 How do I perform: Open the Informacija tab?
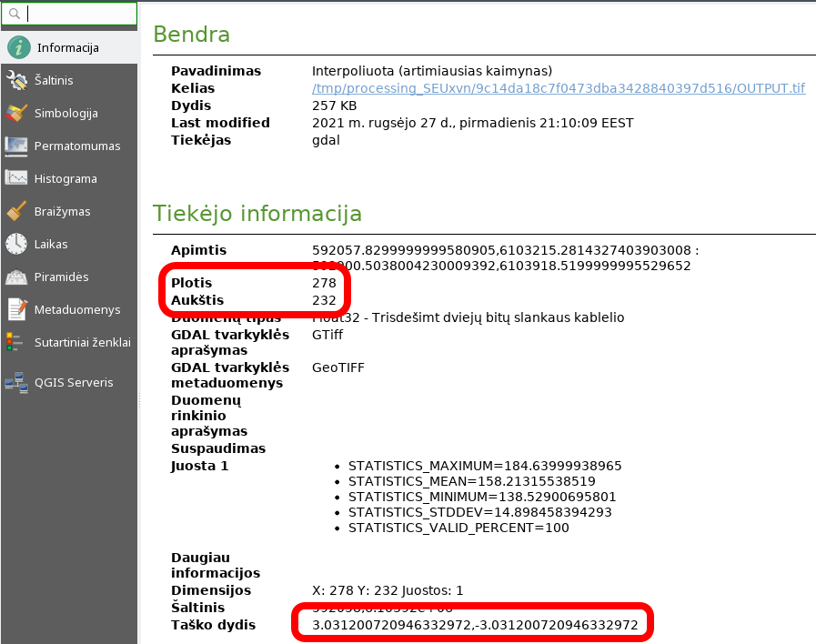click(69, 47)
